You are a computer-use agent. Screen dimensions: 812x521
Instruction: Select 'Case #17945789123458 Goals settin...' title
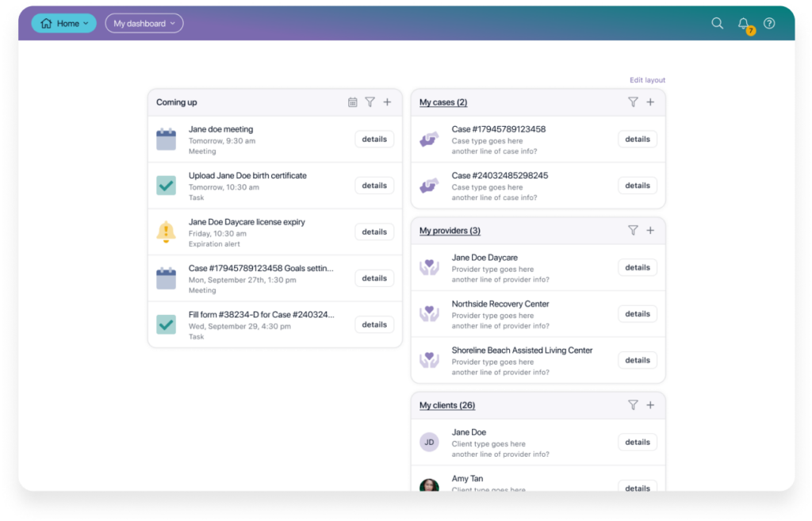261,268
